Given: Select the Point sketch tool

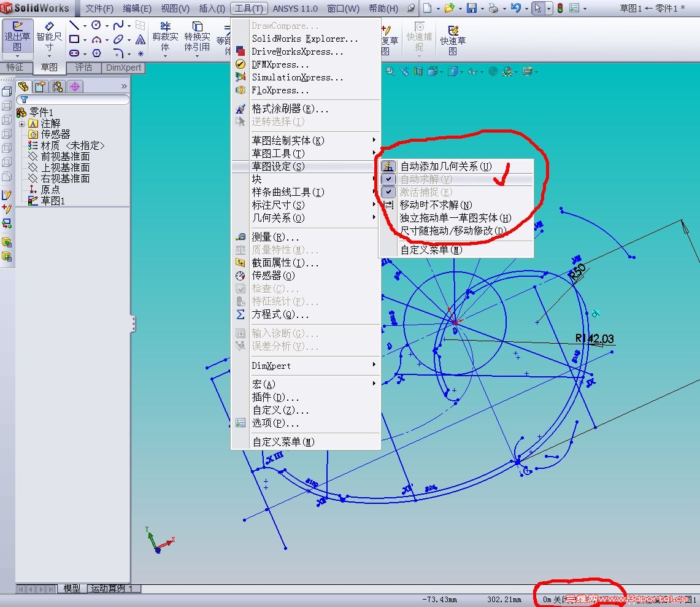Looking at the screenshot, I should [140, 53].
